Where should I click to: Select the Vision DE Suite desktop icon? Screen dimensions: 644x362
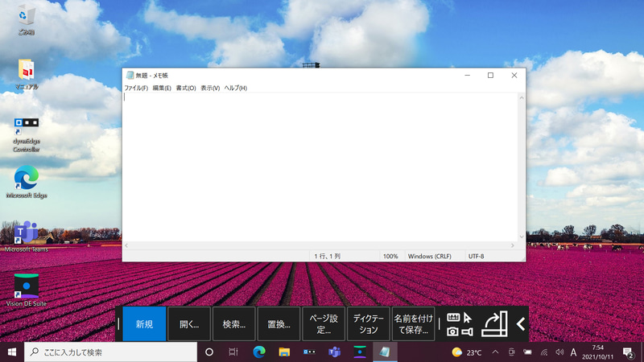(x=27, y=290)
